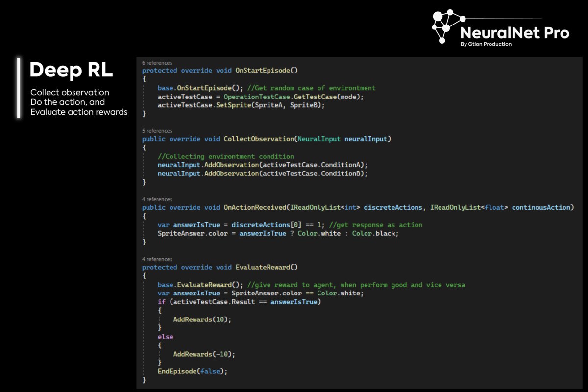This screenshot has height=392, width=588.
Task: Click the 'Collect observation' description line
Action: [70, 92]
